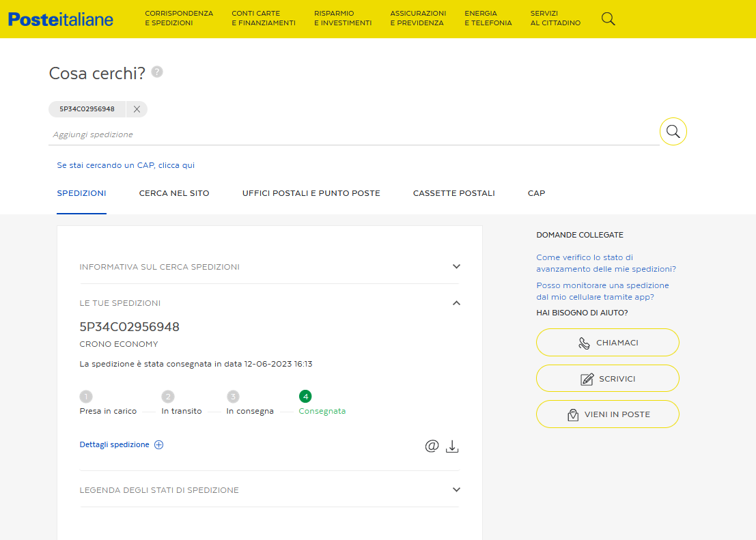This screenshot has height=540, width=756.
Task: Remove the 5P34C02956948 tracking tag
Action: (137, 109)
